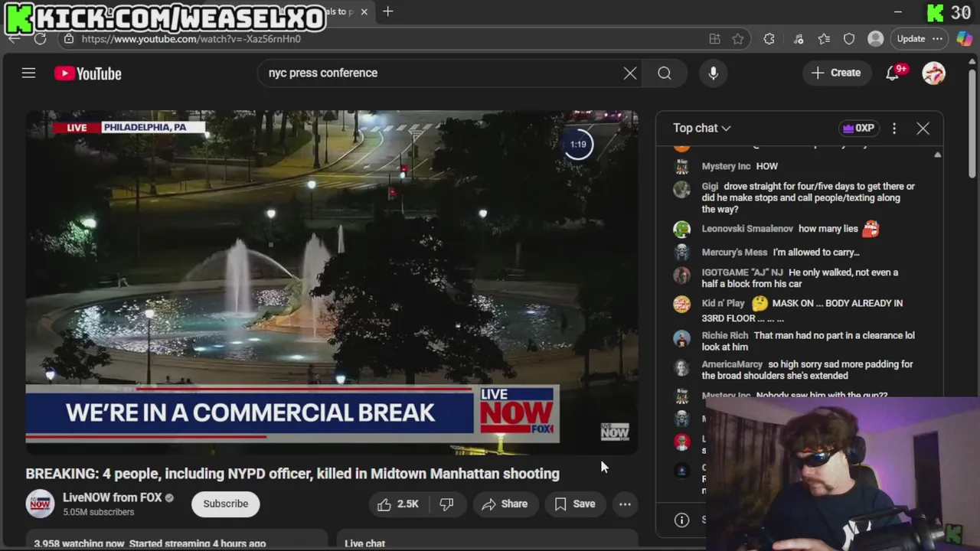The height and width of the screenshot is (551, 980).
Task: Share this video
Action: pyautogui.click(x=505, y=504)
